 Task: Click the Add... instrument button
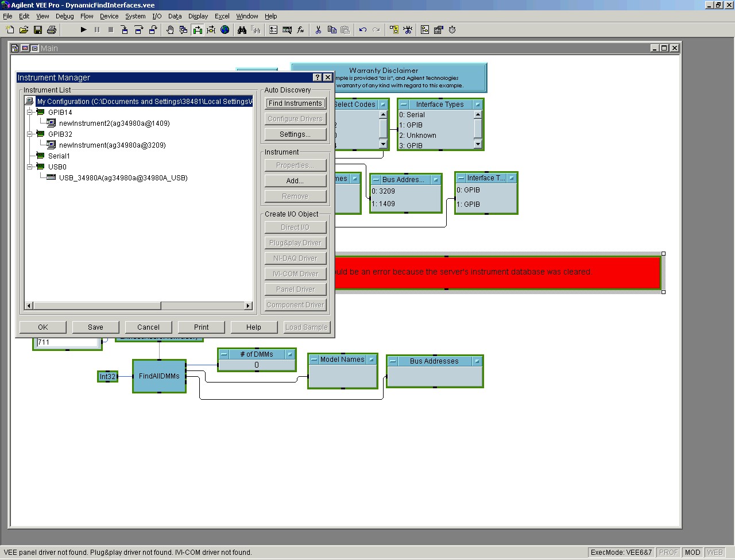295,181
